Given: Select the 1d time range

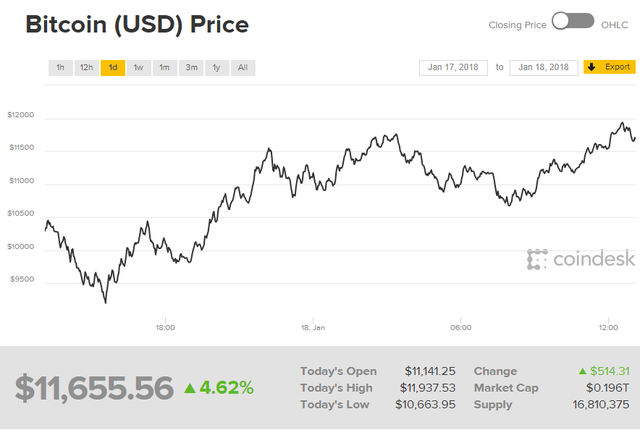Looking at the screenshot, I should [112, 68].
